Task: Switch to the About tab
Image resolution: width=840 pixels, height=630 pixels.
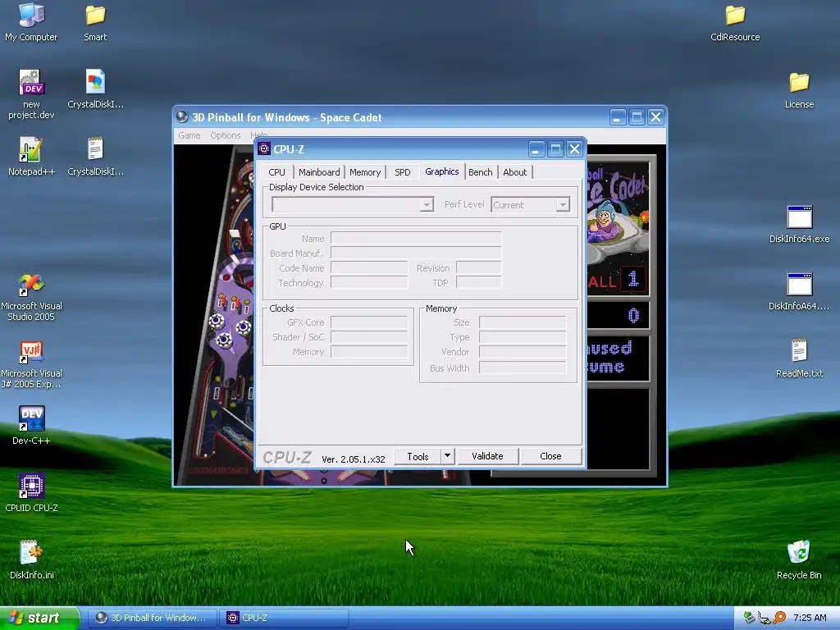Action: [x=515, y=172]
